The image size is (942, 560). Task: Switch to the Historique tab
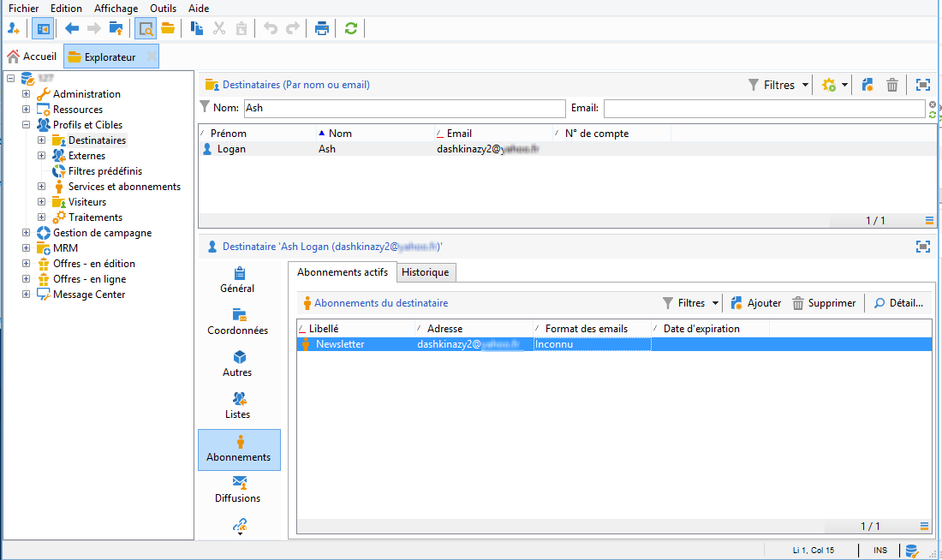click(x=426, y=272)
